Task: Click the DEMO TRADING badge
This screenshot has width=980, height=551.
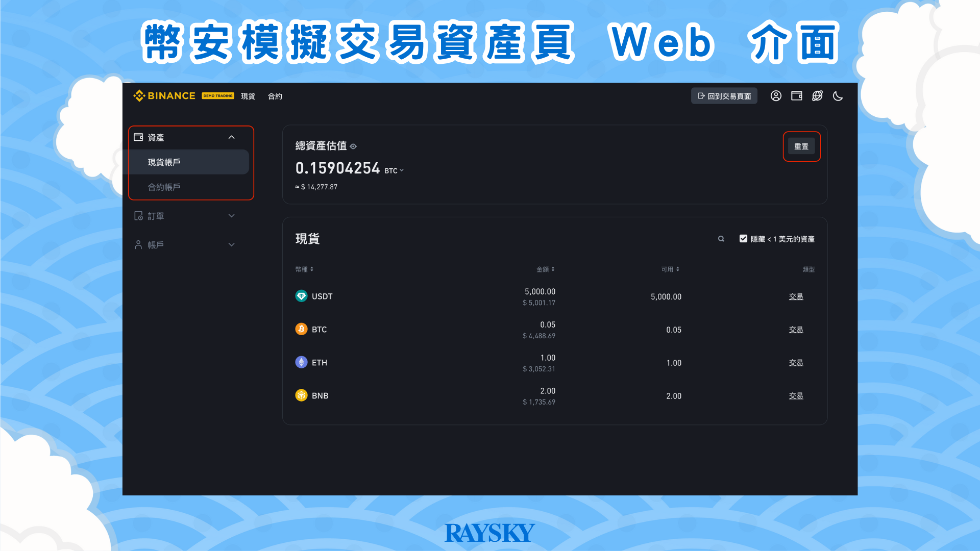Action: coord(218,96)
